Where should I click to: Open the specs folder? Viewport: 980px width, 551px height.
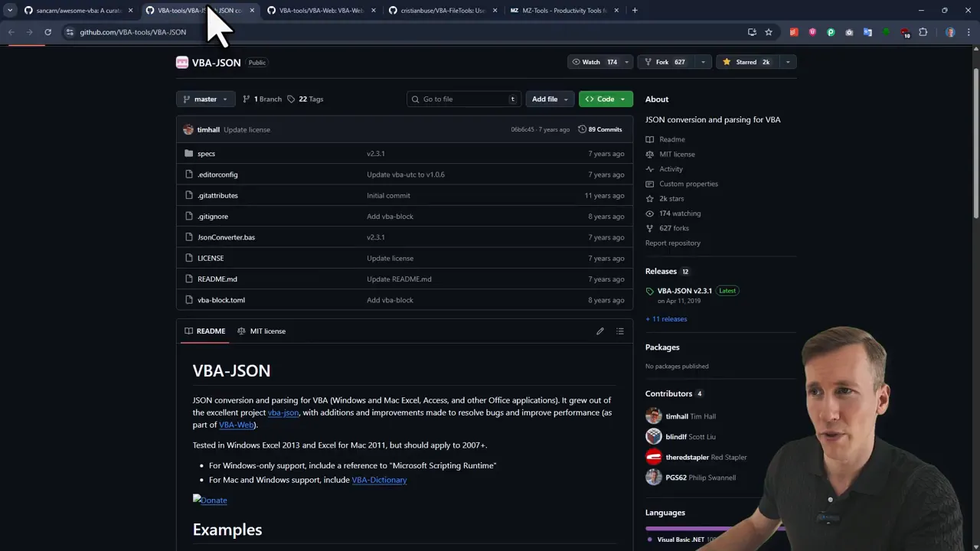[206, 154]
